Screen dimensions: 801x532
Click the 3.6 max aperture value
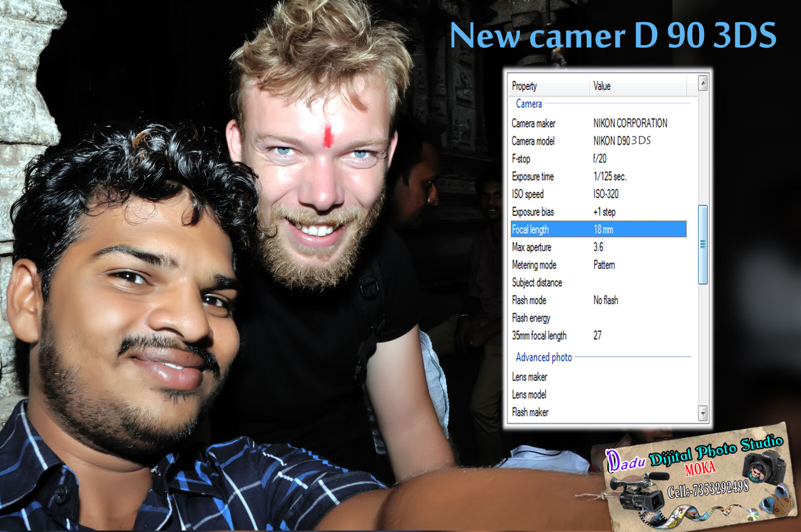[598, 247]
